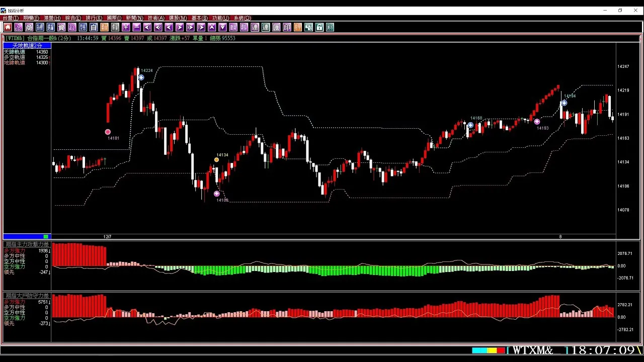644x362 pixels.
Task: Click the 印 print toolbar icon
Action: 287,27
